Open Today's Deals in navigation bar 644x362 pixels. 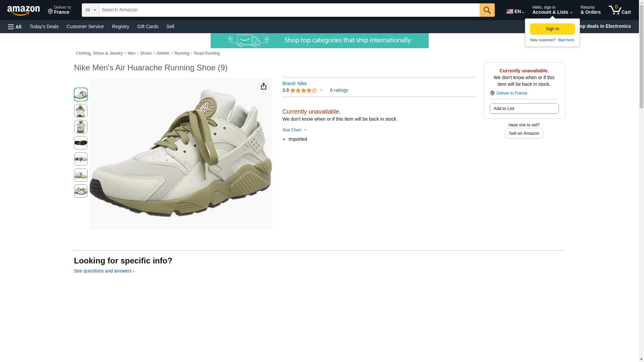(44, 26)
